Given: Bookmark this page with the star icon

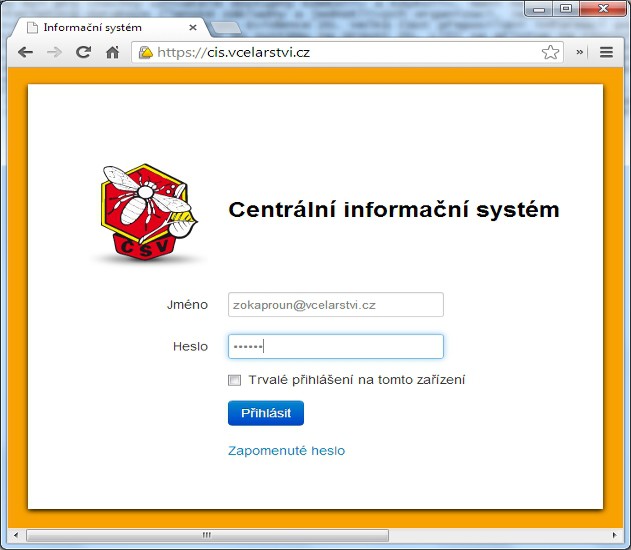Looking at the screenshot, I should pyautogui.click(x=550, y=52).
